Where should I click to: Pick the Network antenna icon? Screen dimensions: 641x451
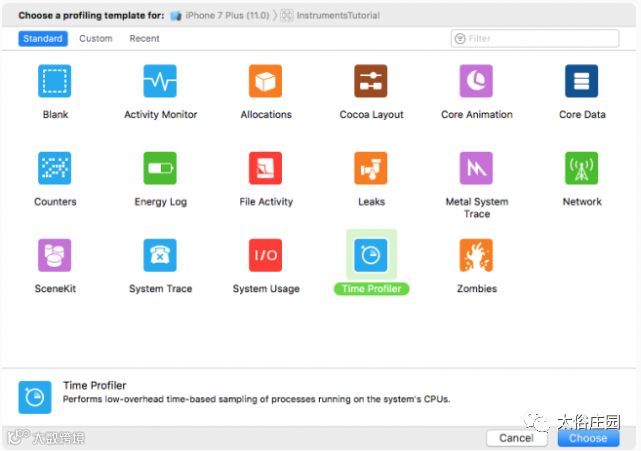(582, 168)
